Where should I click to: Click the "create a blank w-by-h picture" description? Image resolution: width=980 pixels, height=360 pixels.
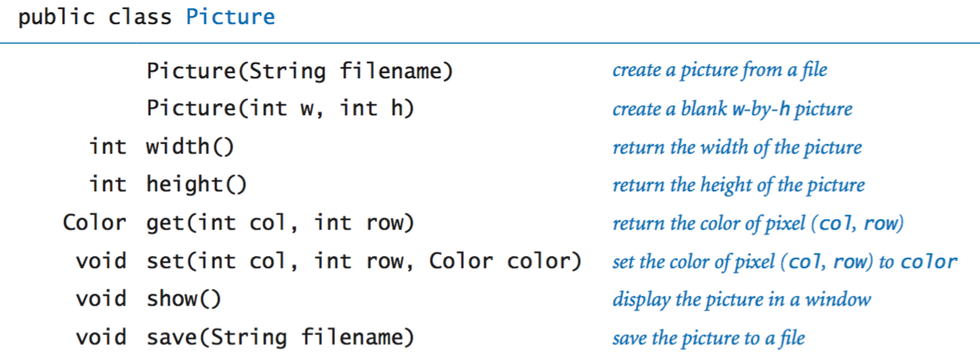pos(732,109)
